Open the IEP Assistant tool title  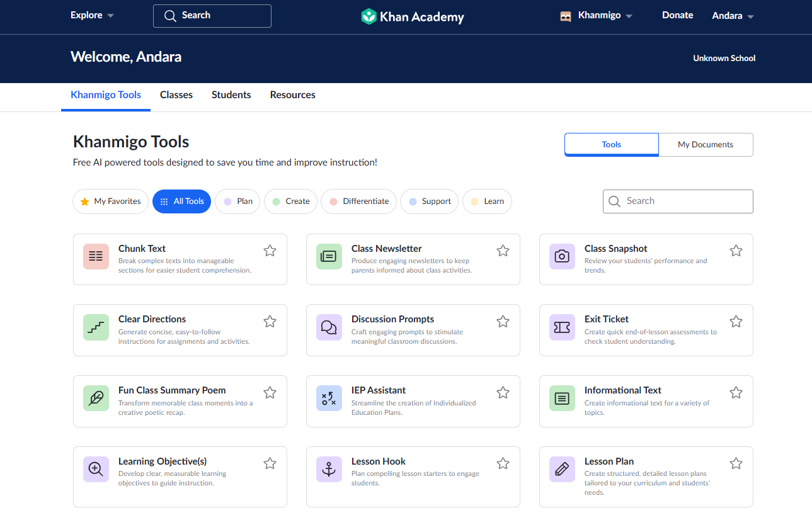pos(379,390)
